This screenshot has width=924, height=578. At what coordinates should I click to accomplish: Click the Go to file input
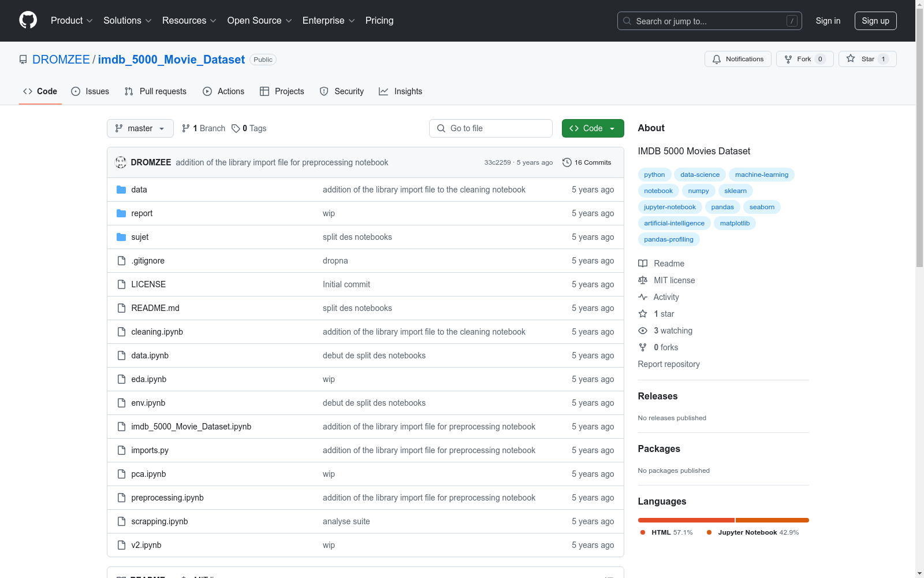[491, 128]
